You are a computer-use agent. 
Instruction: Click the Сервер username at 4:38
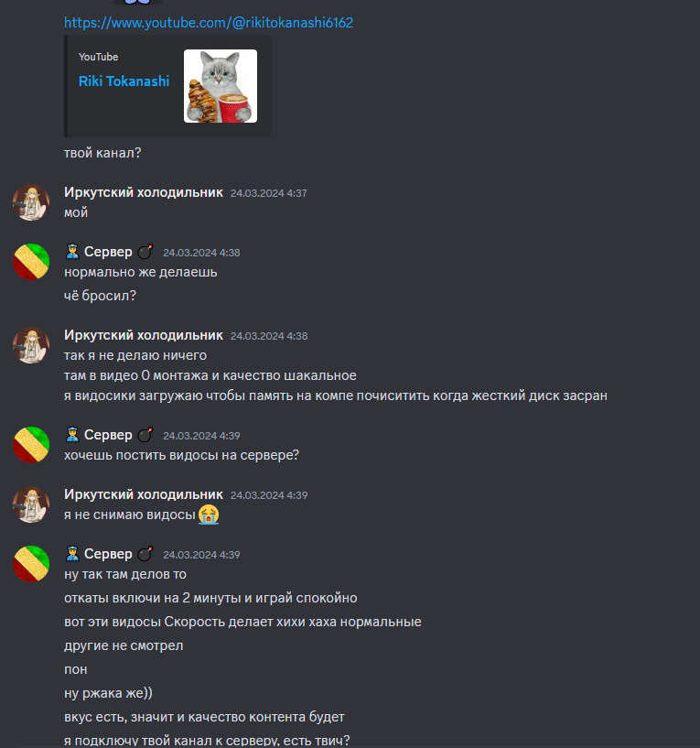click(x=108, y=252)
